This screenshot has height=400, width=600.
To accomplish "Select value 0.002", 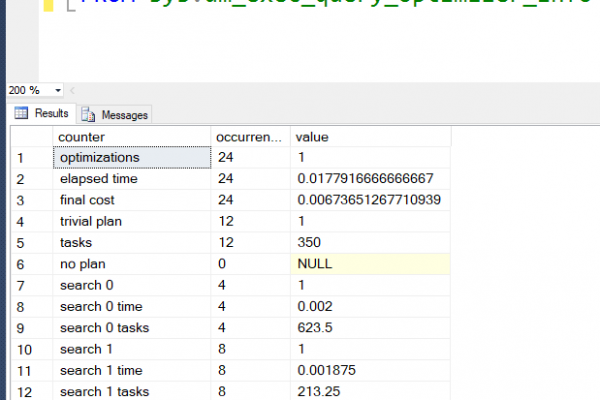I will (x=370, y=307).
